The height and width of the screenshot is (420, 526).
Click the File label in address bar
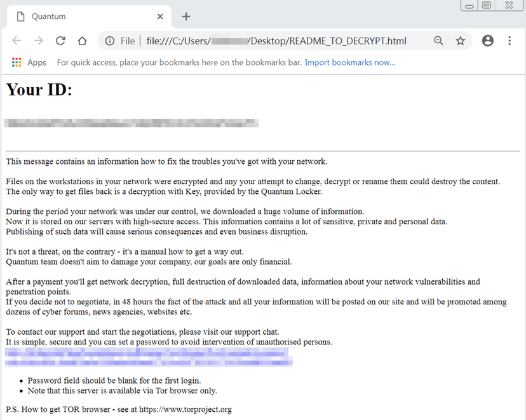click(128, 41)
